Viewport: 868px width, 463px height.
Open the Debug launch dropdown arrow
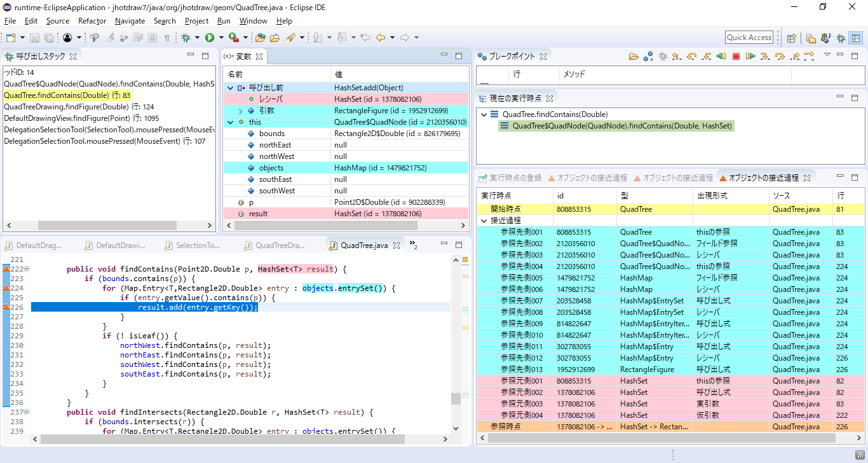[197, 38]
